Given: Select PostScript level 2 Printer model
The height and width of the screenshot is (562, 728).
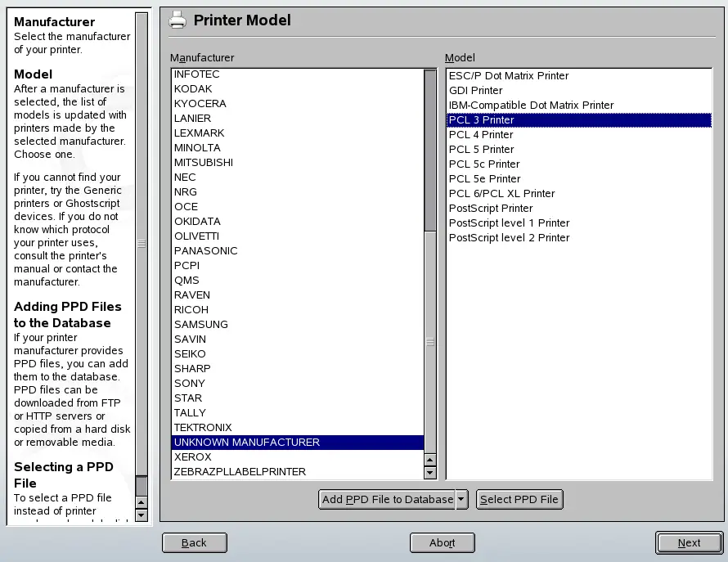Looking at the screenshot, I should point(509,238).
